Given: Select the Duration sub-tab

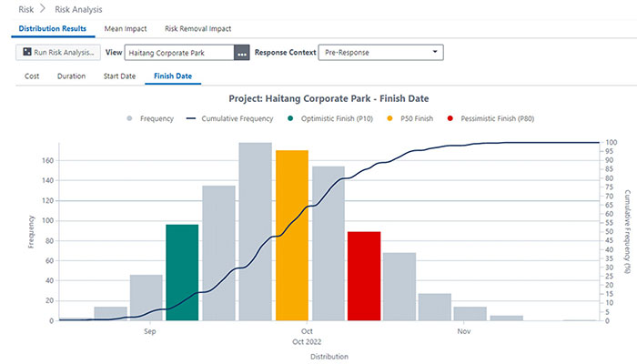Looking at the screenshot, I should tap(71, 76).
